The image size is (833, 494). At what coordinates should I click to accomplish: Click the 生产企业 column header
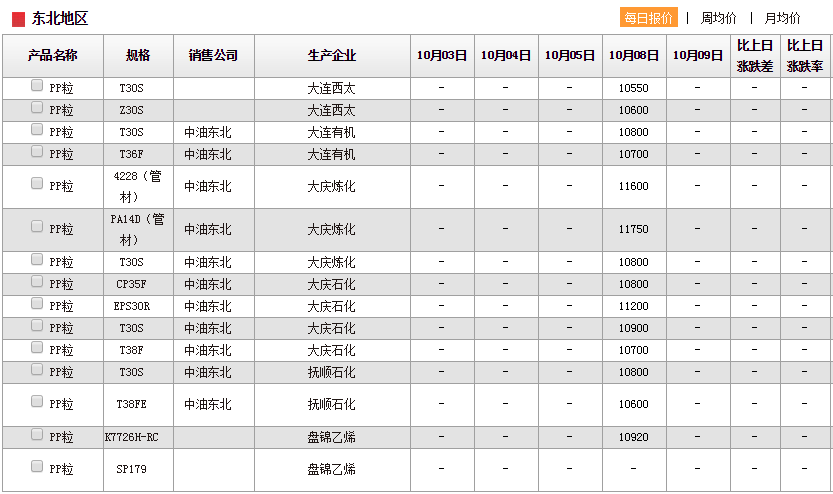click(332, 56)
